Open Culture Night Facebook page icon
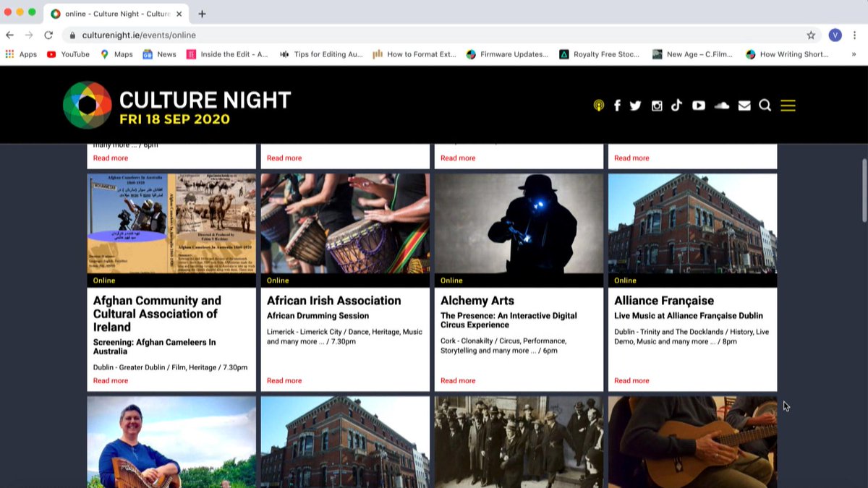This screenshot has width=868, height=488. coord(617,106)
